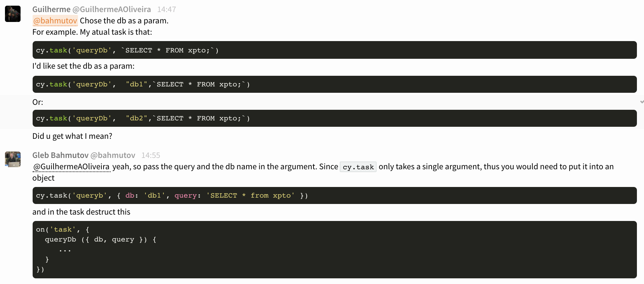Click Guilherme's profile avatar
The width and height of the screenshot is (644, 284).
[x=12, y=14]
